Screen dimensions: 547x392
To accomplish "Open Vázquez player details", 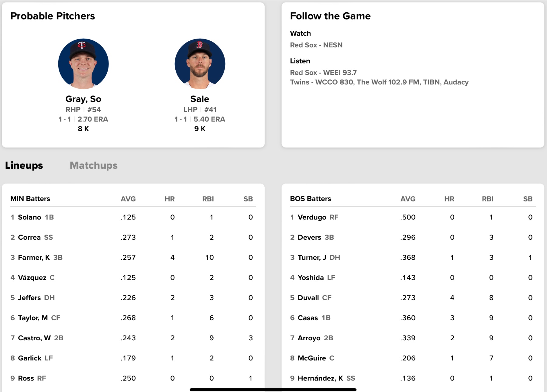I will [x=32, y=278].
